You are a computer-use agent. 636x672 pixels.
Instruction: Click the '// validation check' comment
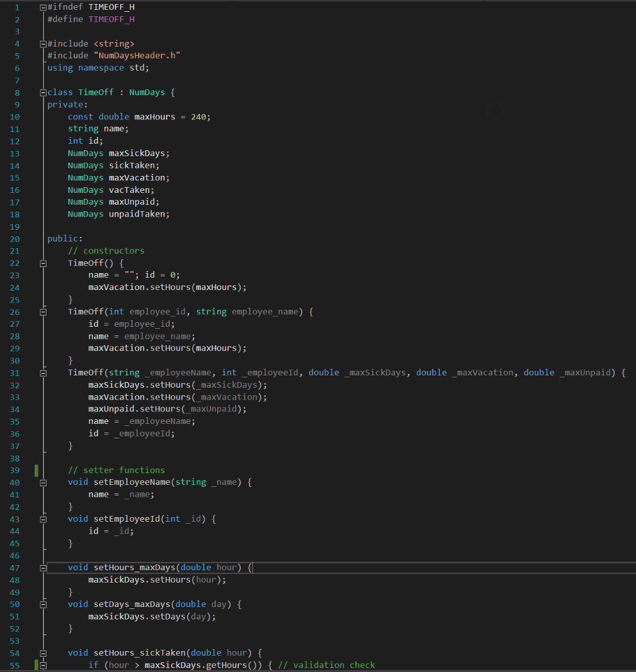point(327,665)
